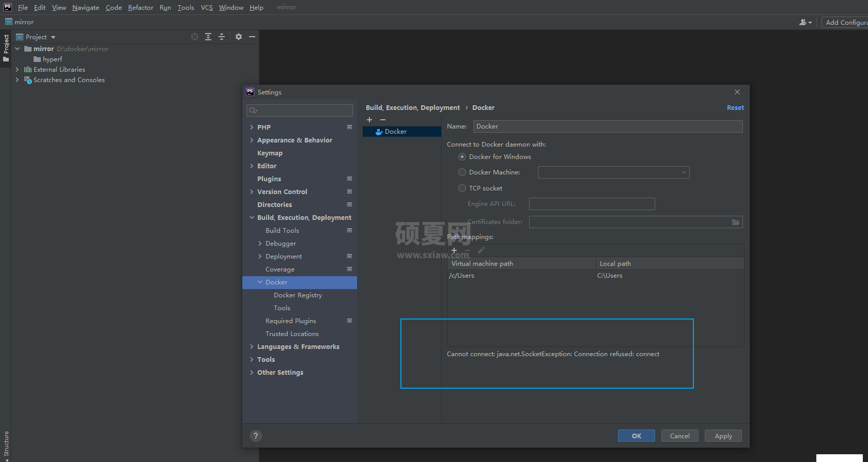Browse for certificates folder
868x462 pixels.
pos(736,222)
